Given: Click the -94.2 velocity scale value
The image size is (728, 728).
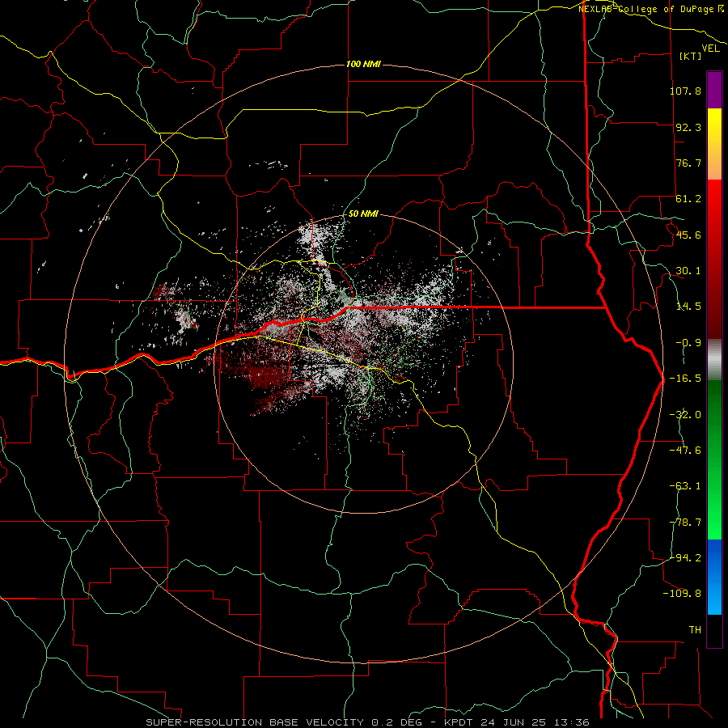Looking at the screenshot, I should coord(685,558).
